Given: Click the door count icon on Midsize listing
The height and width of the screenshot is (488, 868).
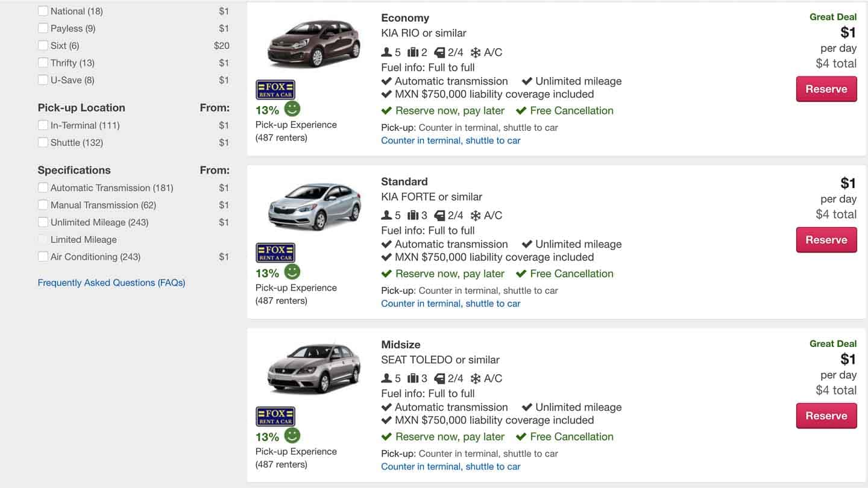Looking at the screenshot, I should [441, 378].
